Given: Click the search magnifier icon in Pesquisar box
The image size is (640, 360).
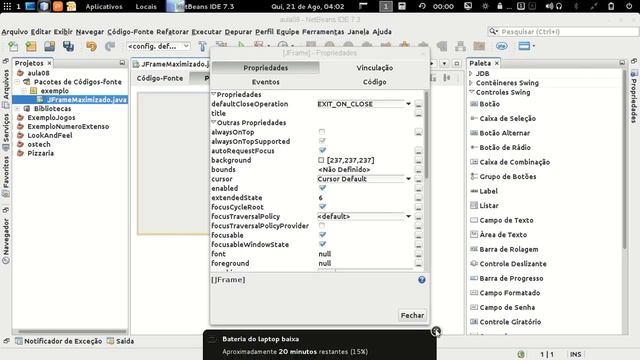Looking at the screenshot, I should pos(493,31).
